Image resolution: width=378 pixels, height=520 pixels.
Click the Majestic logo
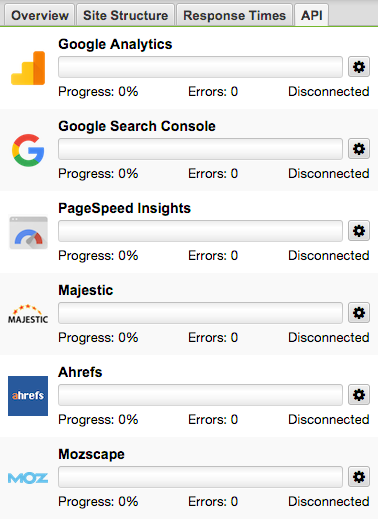click(28, 314)
